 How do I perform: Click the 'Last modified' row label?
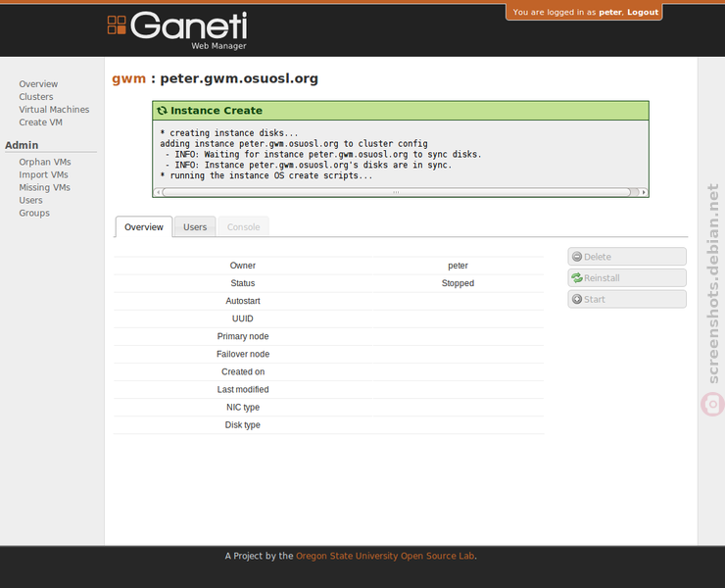point(243,389)
